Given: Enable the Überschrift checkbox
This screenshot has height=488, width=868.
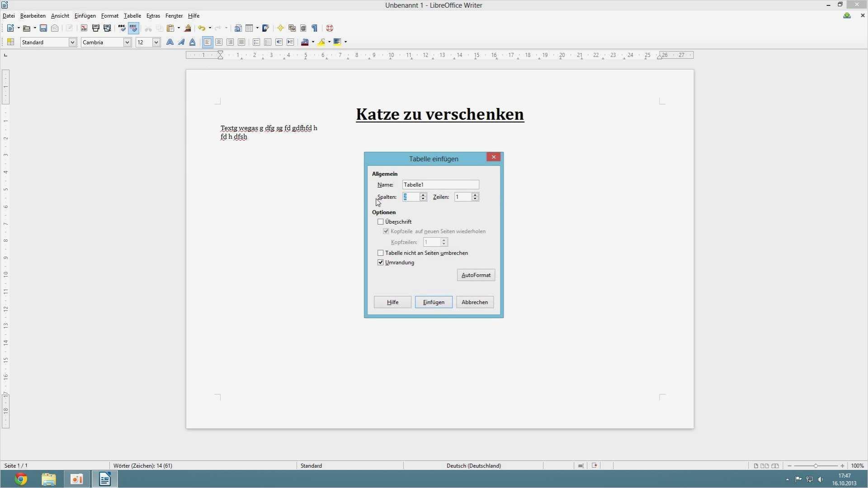Looking at the screenshot, I should (x=381, y=222).
